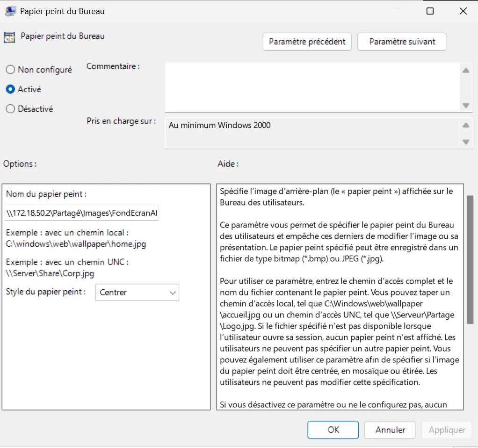
Task: Click the 'Au minimum Windows 2000' text
Action: [219, 125]
